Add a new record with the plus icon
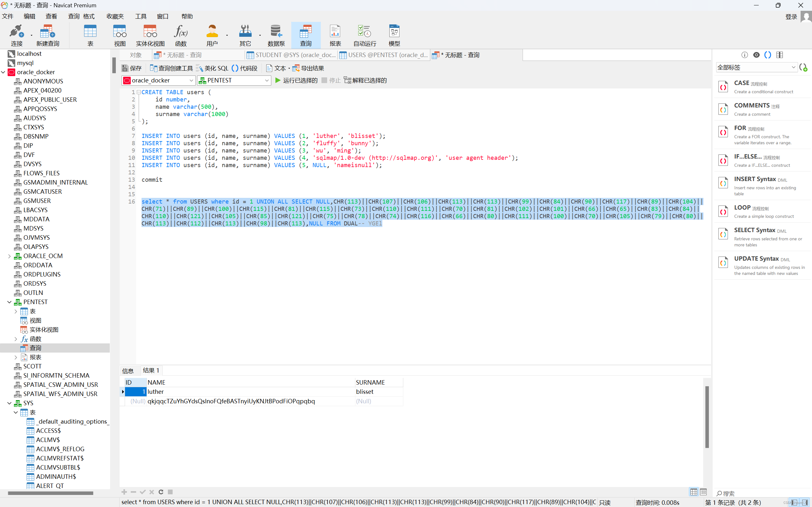 [x=124, y=492]
